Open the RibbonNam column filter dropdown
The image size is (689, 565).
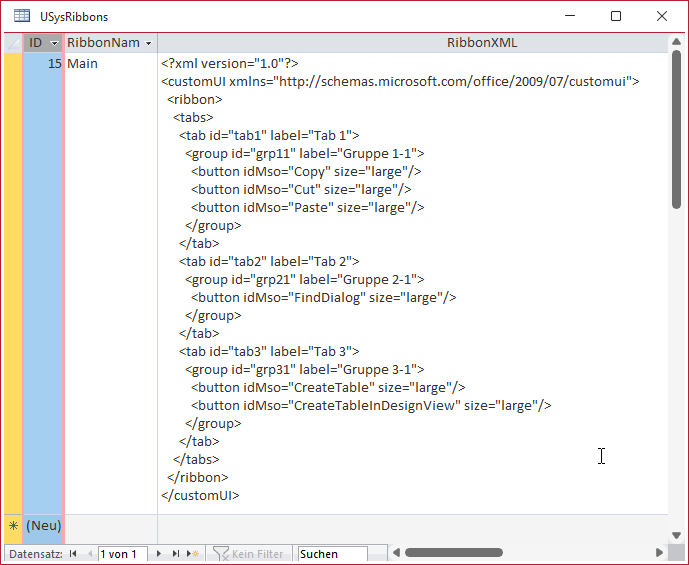149,43
